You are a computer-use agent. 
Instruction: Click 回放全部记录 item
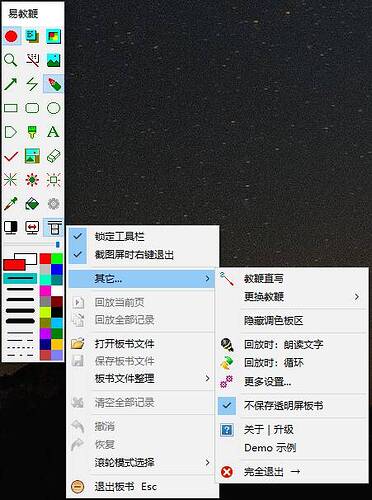142,320
